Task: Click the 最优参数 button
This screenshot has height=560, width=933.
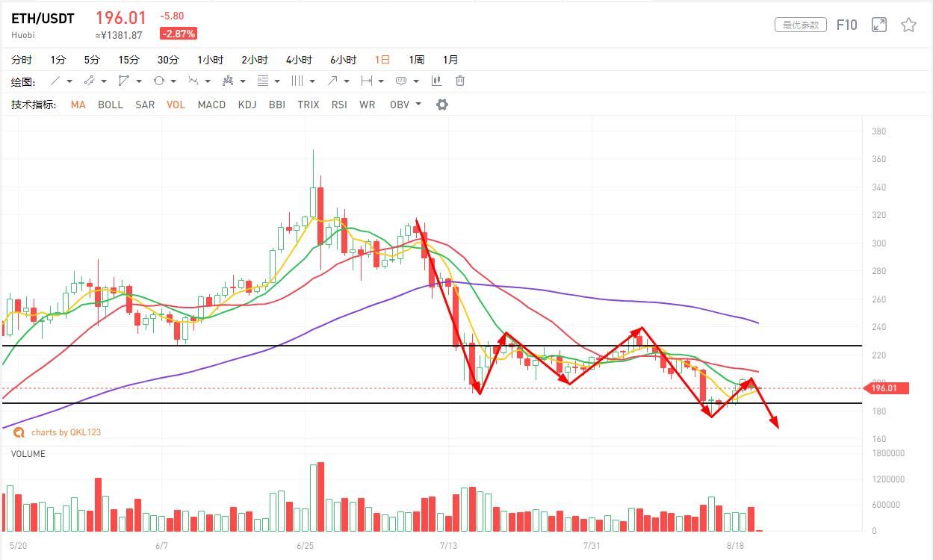Action: [801, 25]
